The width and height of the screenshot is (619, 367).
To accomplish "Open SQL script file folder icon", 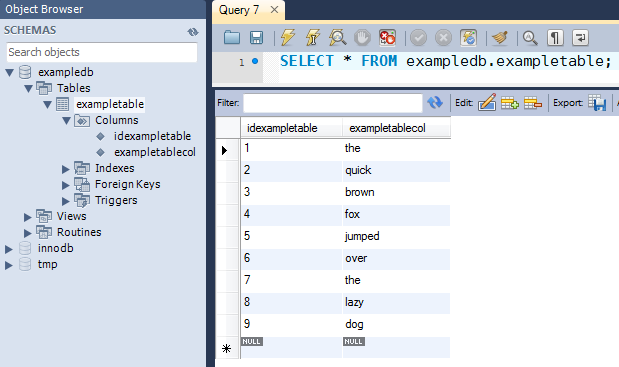I will click(x=232, y=38).
